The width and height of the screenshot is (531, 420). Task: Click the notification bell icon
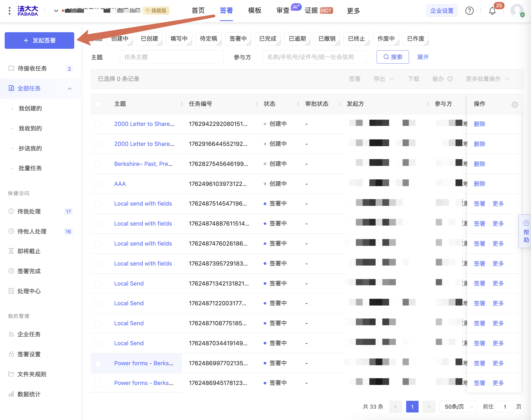(492, 11)
